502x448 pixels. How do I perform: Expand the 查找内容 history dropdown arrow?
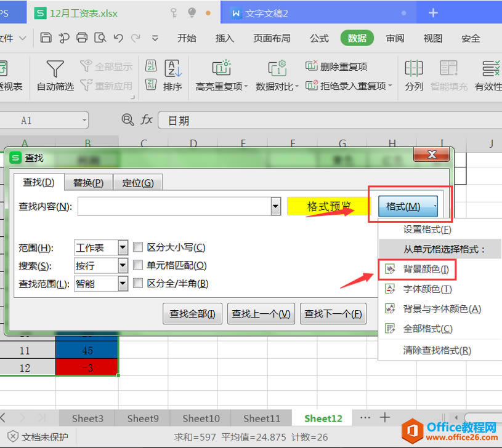click(276, 206)
